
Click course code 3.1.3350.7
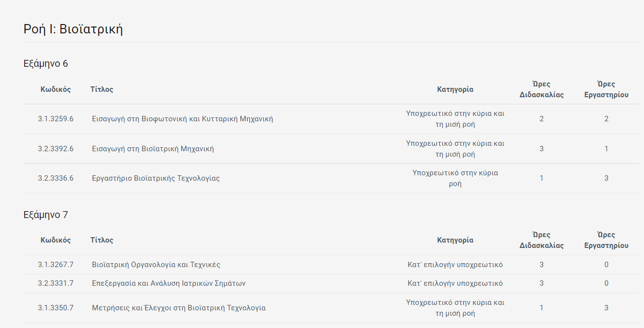55,308
